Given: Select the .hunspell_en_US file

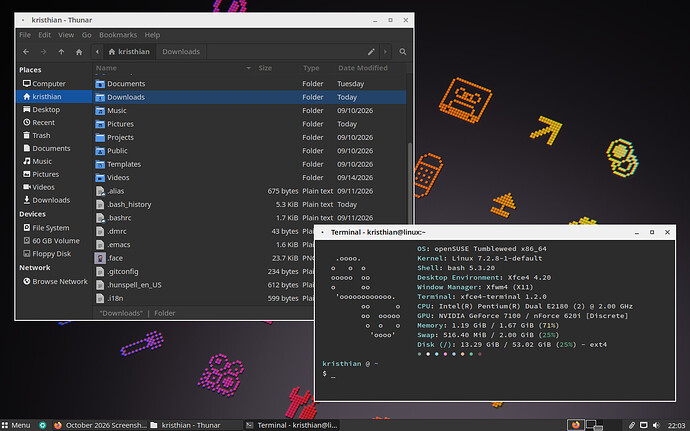Looking at the screenshot, I should point(204,285).
